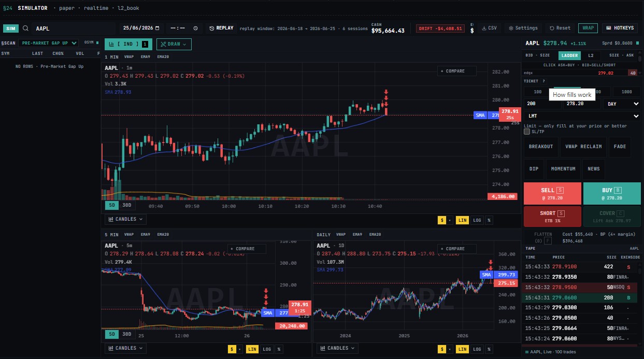The height and width of the screenshot is (359, 644).
Task: Open the IND indicators button
Action: point(128,44)
